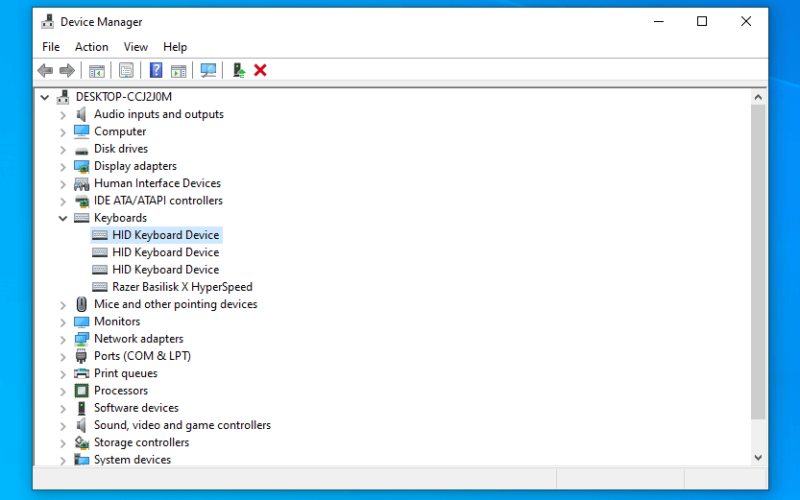Click the Monitors category icon
Image resolution: width=800 pixels, height=500 pixels.
(81, 321)
